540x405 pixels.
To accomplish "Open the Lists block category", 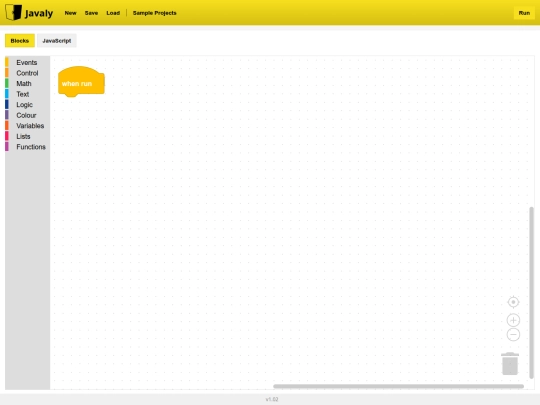I will pyautogui.click(x=27, y=136).
